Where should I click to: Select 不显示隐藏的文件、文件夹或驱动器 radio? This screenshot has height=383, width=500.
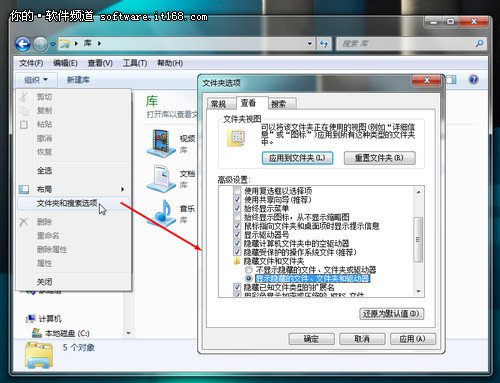click(249, 270)
